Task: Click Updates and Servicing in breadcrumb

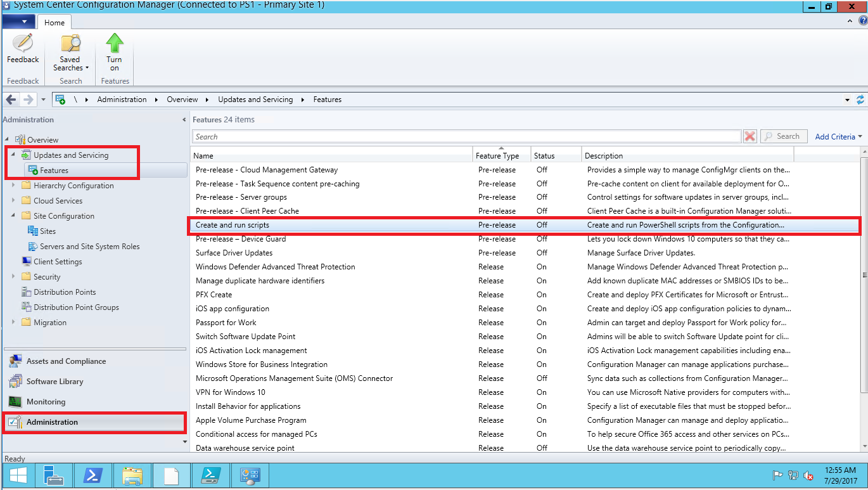Action: click(255, 100)
